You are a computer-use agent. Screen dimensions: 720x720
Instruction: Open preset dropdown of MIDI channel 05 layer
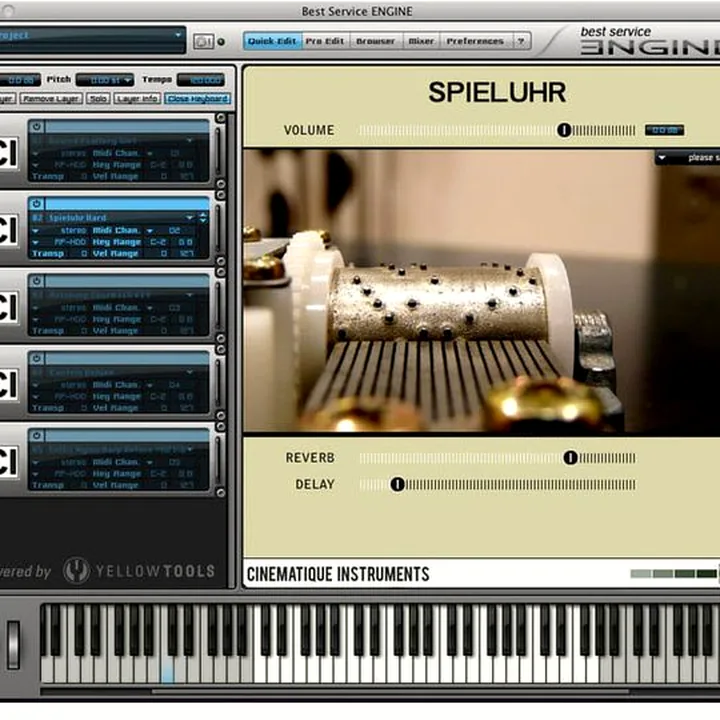pyautogui.click(x=189, y=449)
